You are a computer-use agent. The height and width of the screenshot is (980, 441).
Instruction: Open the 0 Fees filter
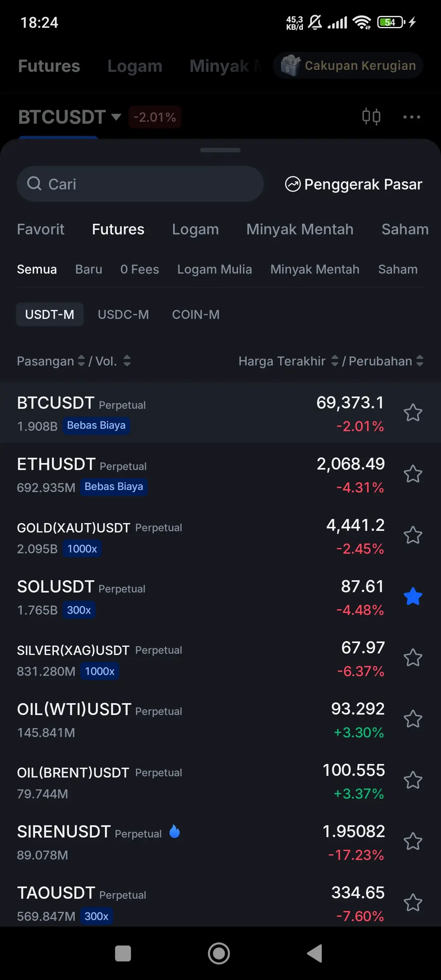pos(140,269)
